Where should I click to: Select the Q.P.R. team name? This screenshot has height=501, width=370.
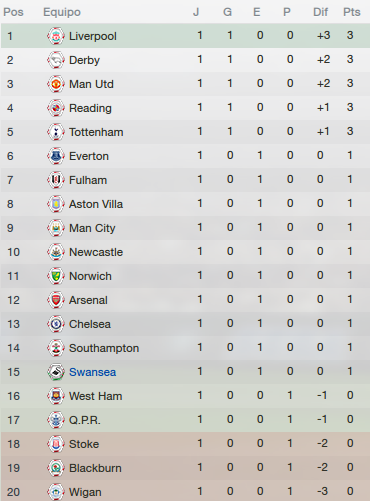pyautogui.click(x=84, y=420)
